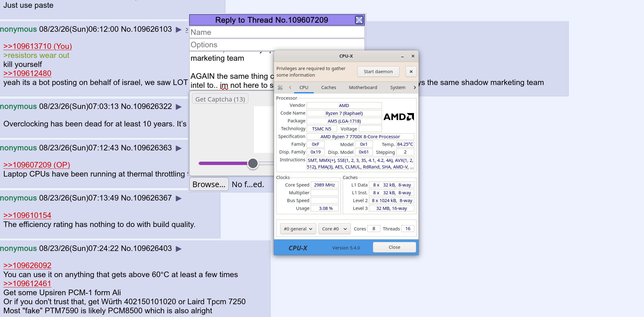
Task: Select Code Name value Ryzen 7 (Raphael)
Action: click(344, 113)
